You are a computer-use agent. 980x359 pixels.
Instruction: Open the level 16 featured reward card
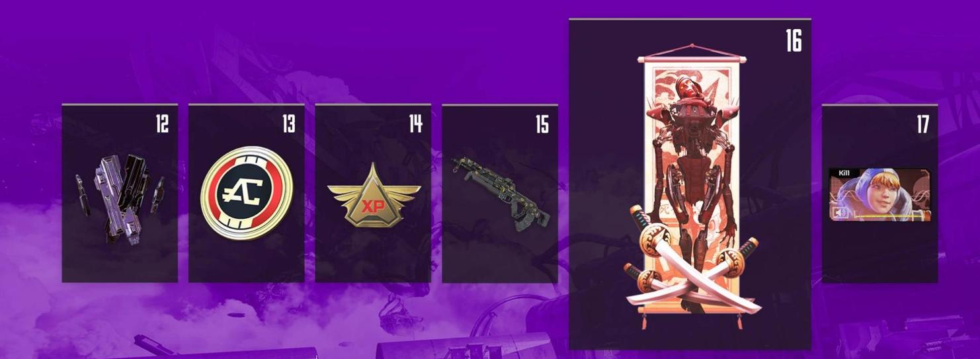(x=690, y=184)
